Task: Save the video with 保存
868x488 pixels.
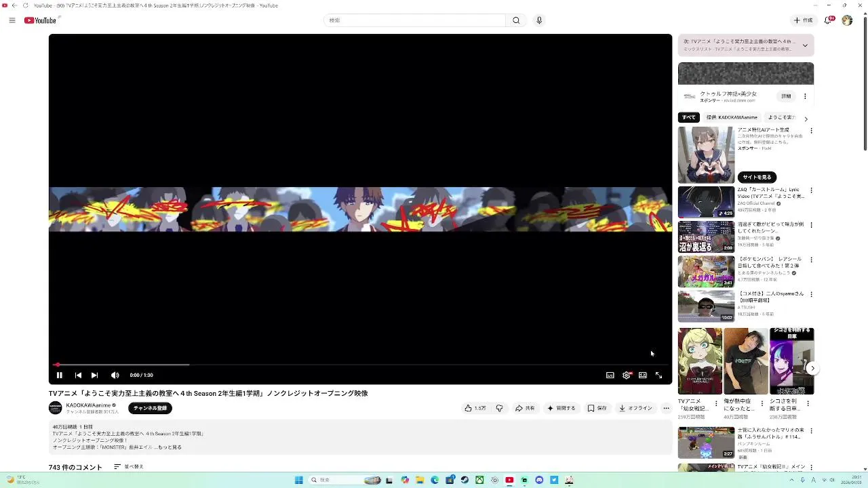Action: tap(597, 408)
